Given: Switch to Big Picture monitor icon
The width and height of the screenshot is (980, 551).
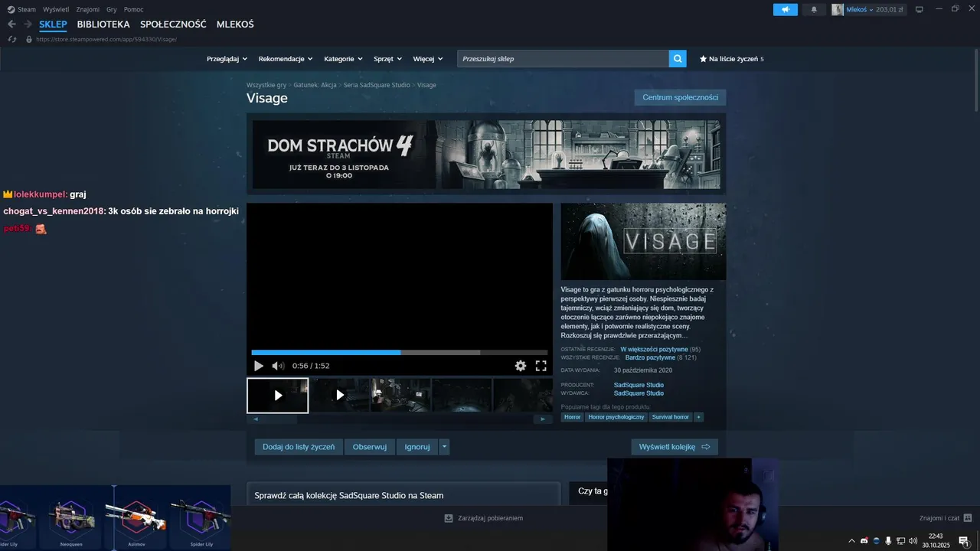Looking at the screenshot, I should pos(920,9).
